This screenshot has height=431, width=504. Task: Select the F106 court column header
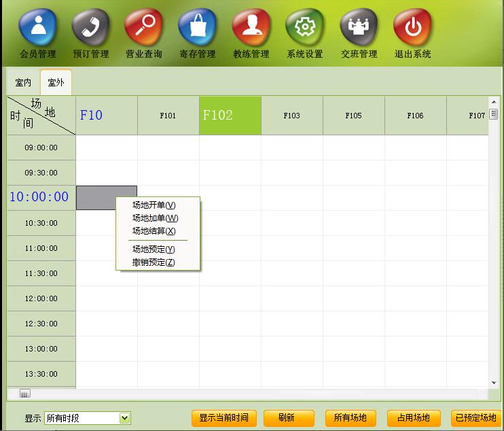[415, 116]
